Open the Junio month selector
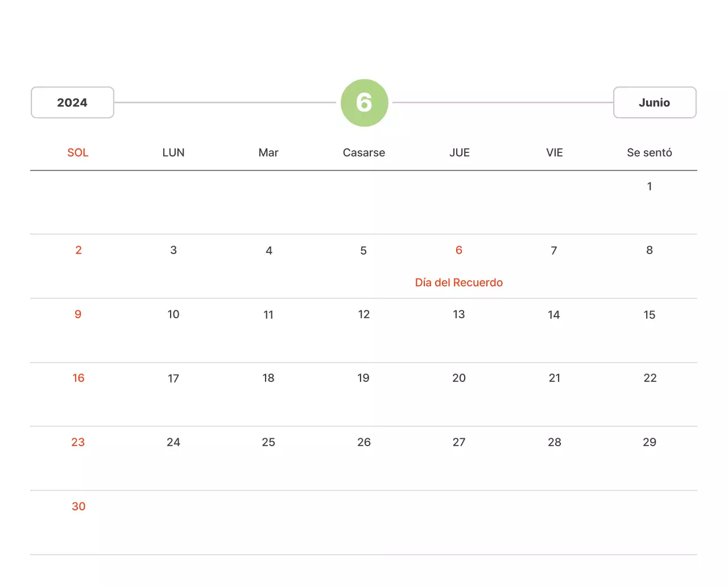The height and width of the screenshot is (586, 728). click(654, 103)
